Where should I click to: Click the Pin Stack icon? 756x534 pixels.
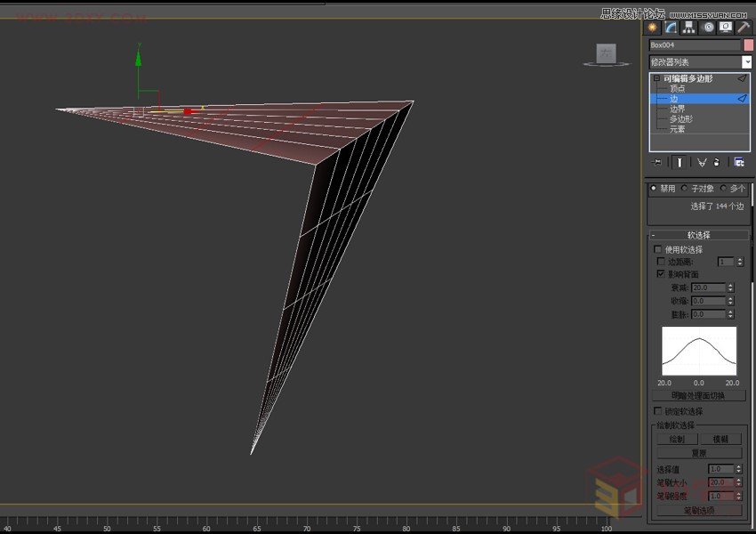tap(656, 162)
